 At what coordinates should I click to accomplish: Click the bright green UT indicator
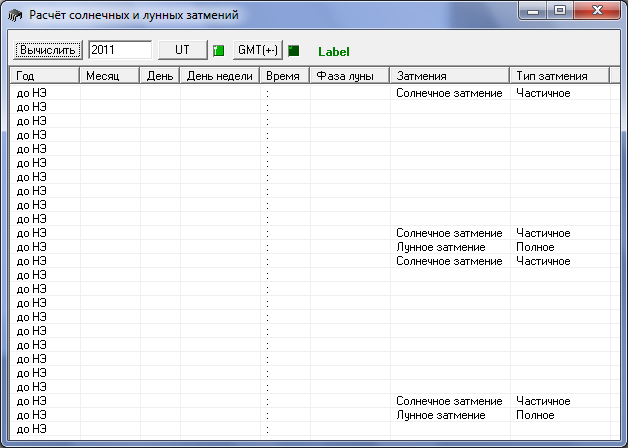click(x=218, y=50)
